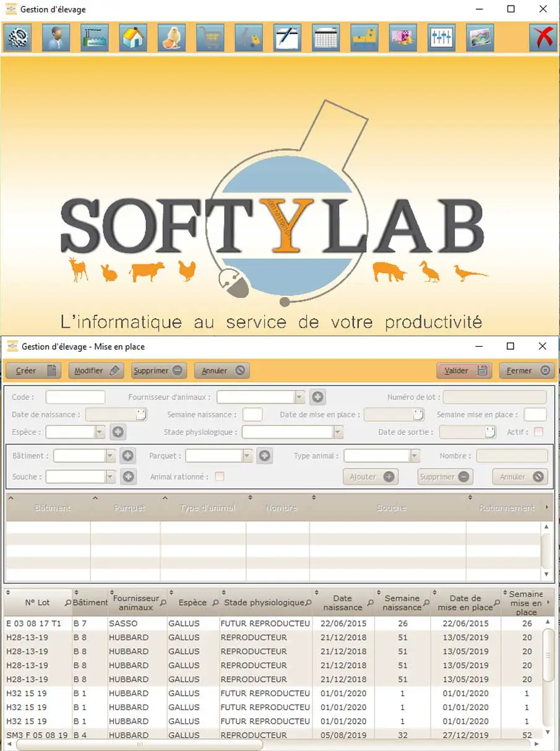Click the Créer button
The height and width of the screenshot is (751, 560).
pos(34,371)
